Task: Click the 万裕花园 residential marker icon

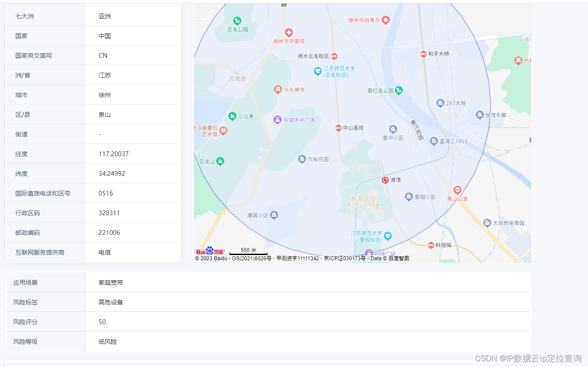Action: coord(302,159)
